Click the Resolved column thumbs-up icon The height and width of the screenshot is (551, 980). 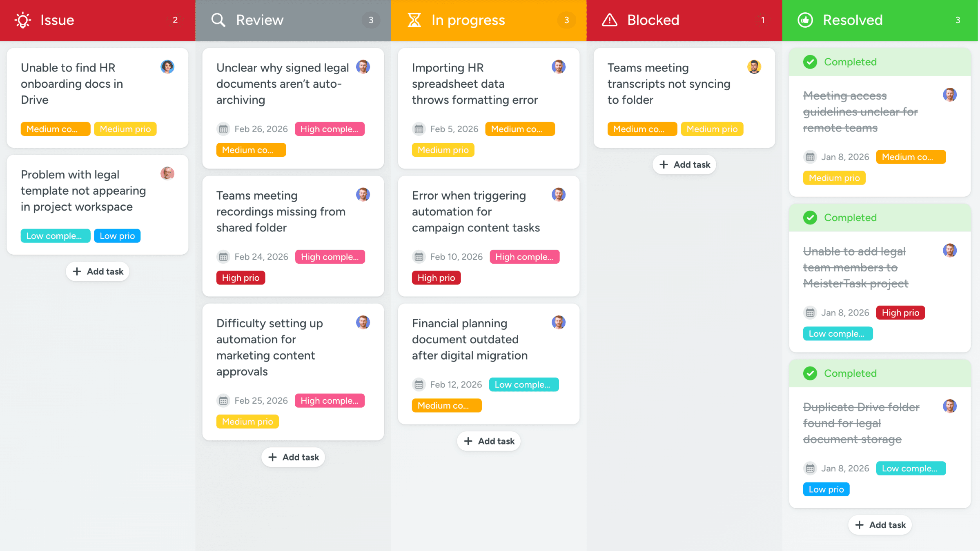(x=805, y=20)
